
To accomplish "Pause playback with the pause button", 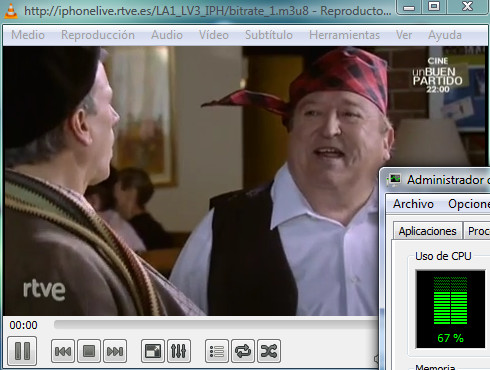I will (x=22, y=351).
